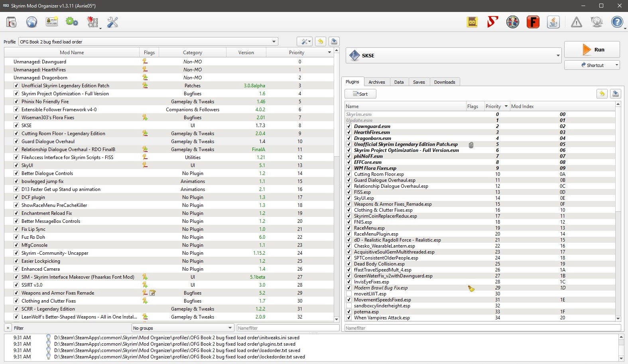Open the SKSE executable dropdown
Viewport: 628px width, 364px height.
tap(454, 55)
